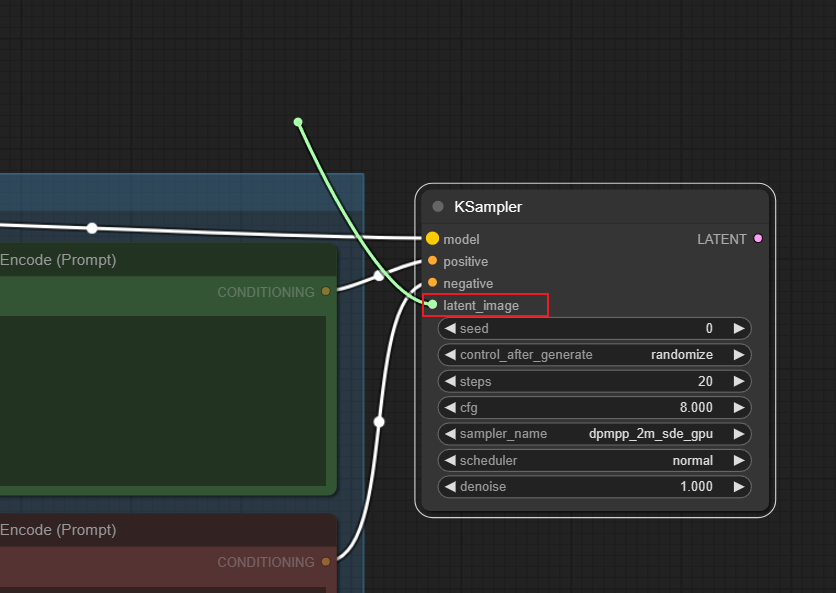Click the dangling green link endpoint
Image resolution: width=836 pixels, height=593 pixels.
298,122
